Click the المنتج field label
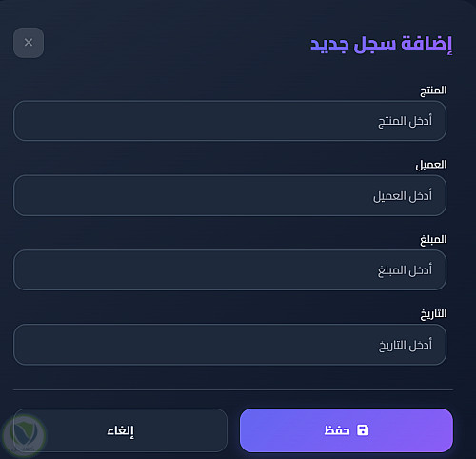 click(x=433, y=90)
